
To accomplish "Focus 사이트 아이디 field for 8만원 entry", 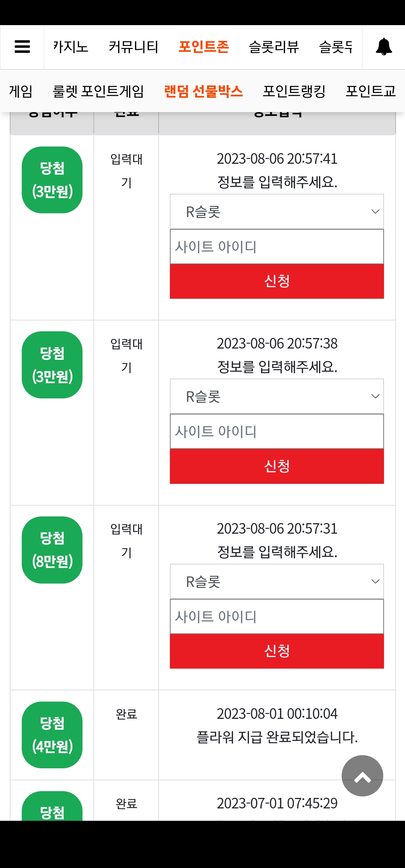I will click(277, 617).
